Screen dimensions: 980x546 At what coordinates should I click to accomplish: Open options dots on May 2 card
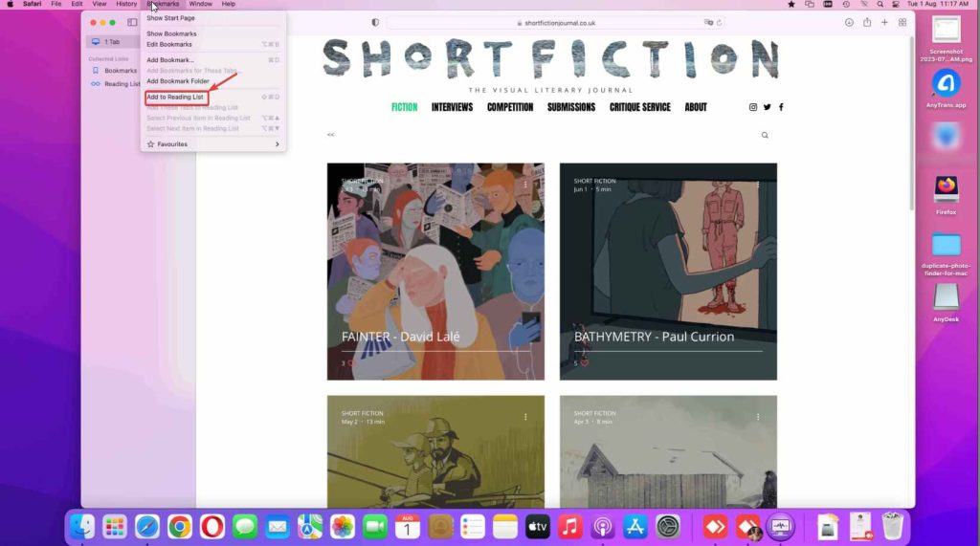pos(525,417)
